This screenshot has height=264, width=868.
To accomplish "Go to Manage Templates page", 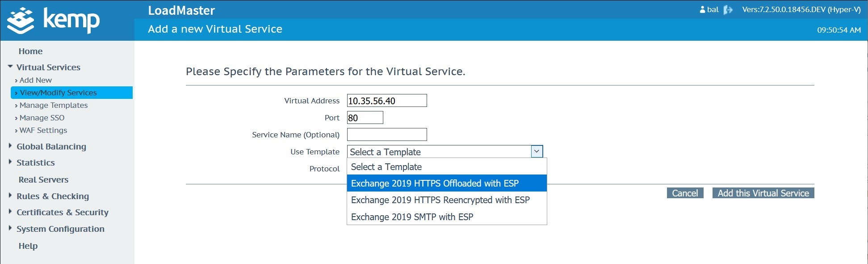I will (54, 105).
